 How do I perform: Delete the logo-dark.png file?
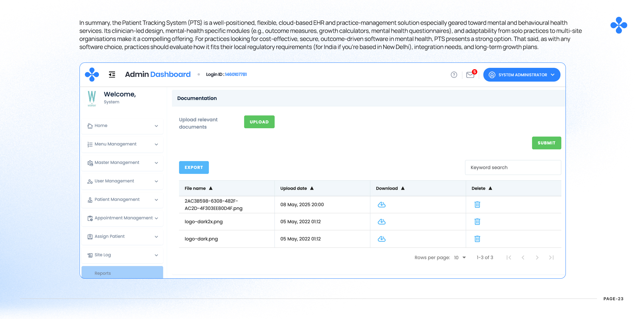[x=477, y=239]
